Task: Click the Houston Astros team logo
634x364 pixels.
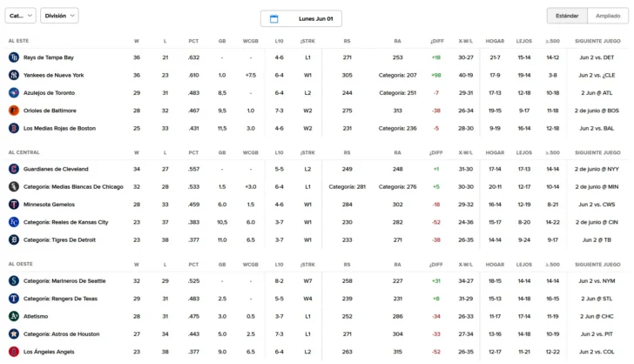Action: (14, 334)
